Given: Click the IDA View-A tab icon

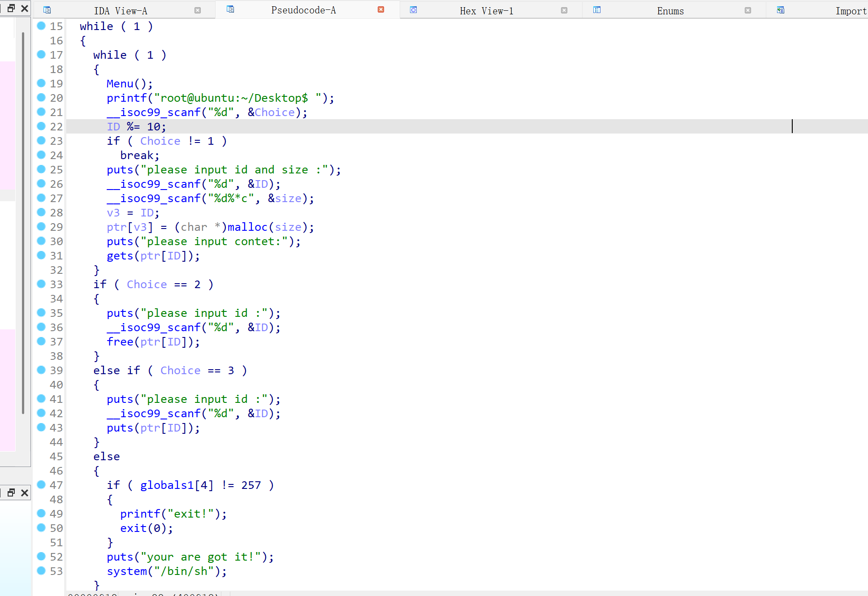Looking at the screenshot, I should click(x=47, y=10).
